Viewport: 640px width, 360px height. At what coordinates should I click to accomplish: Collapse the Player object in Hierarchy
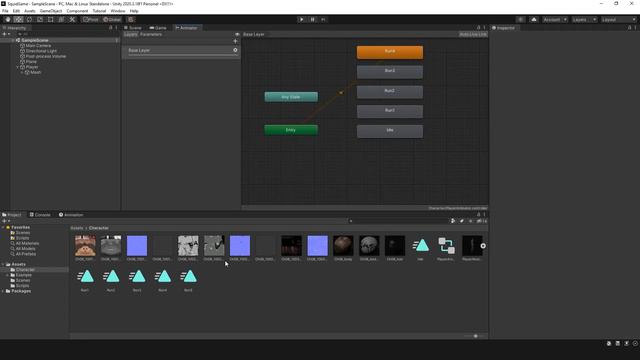coord(18,67)
